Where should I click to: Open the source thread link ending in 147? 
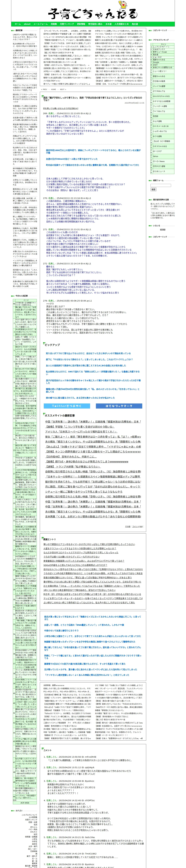tap(60, 108)
